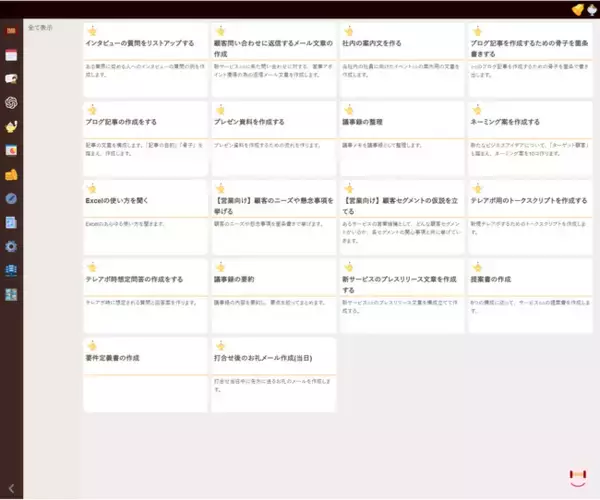Open the ChatGPT swirl logo in sidebar
The image size is (600, 500).
[x=11, y=103]
